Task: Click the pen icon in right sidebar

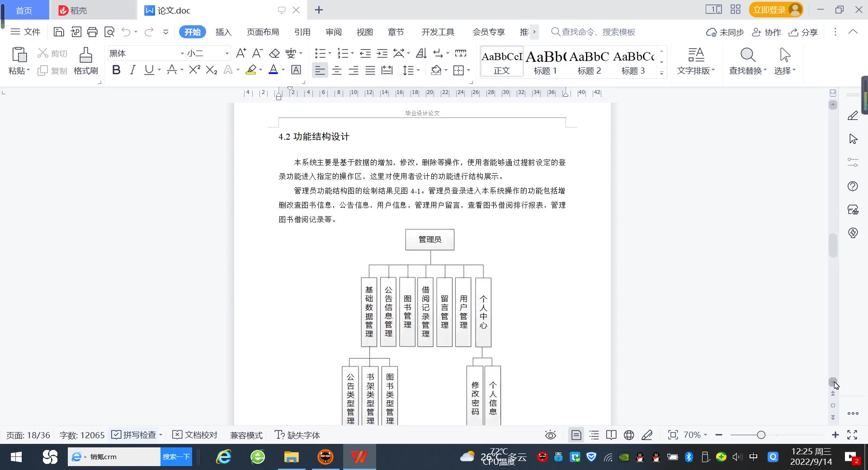Action: pos(853,116)
